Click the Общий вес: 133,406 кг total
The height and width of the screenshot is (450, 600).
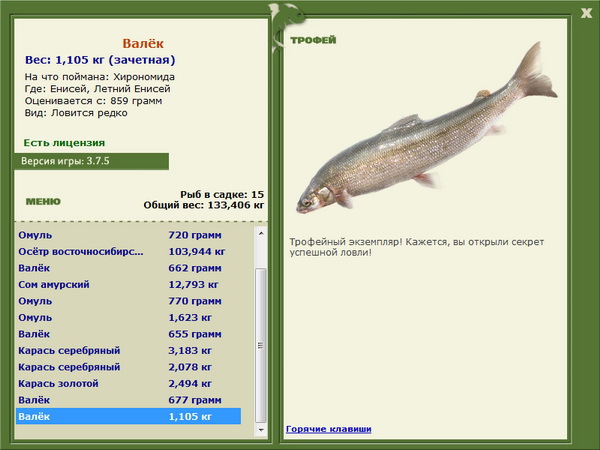[204, 205]
